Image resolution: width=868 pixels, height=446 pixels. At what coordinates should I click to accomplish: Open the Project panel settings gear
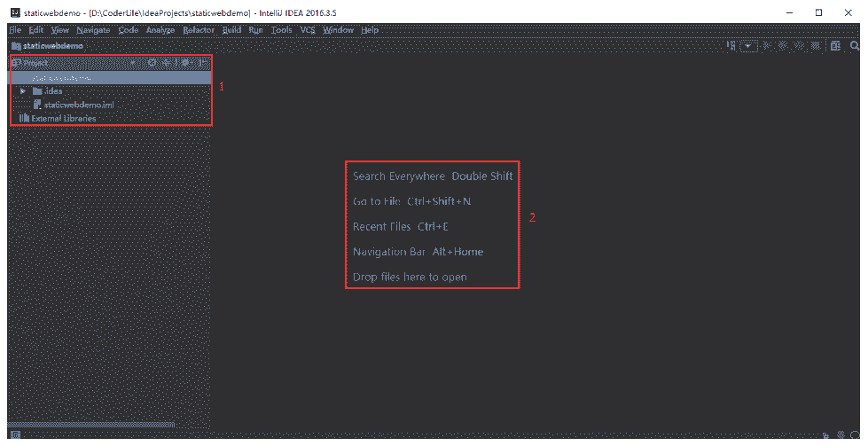(x=186, y=63)
